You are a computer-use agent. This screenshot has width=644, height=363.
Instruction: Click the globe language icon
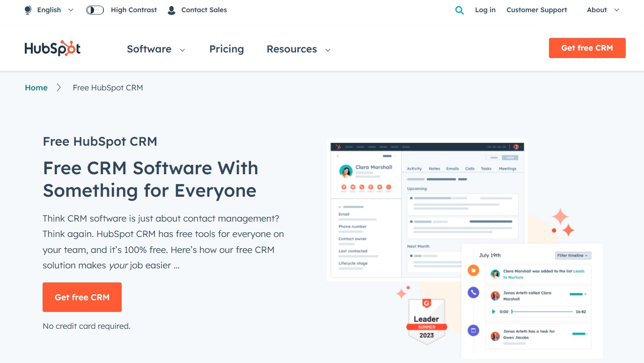(x=28, y=10)
